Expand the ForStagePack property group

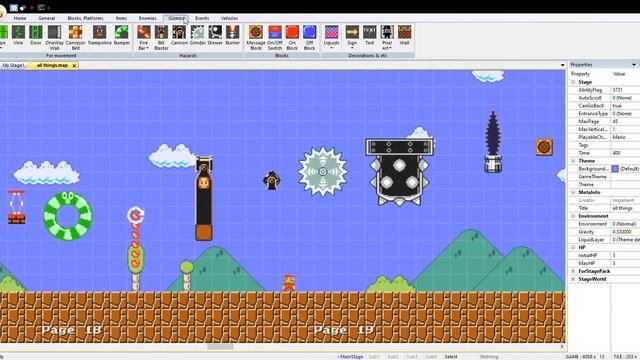[573, 271]
